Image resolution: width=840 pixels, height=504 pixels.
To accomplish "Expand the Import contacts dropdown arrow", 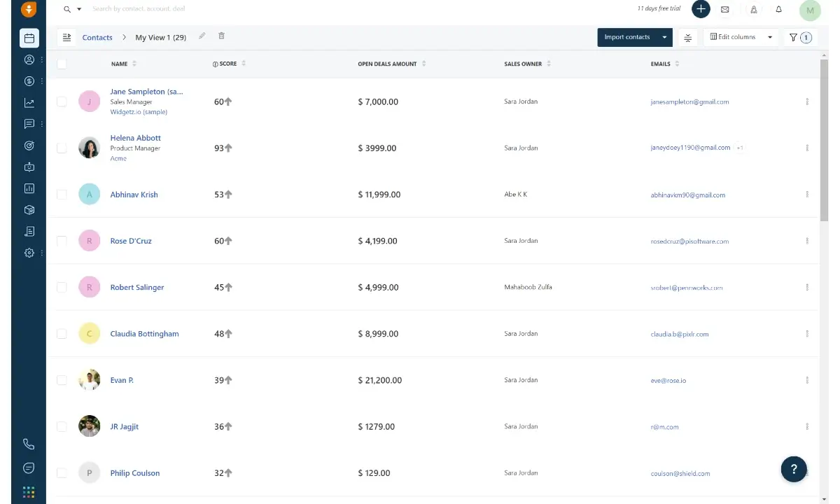I will click(x=664, y=37).
